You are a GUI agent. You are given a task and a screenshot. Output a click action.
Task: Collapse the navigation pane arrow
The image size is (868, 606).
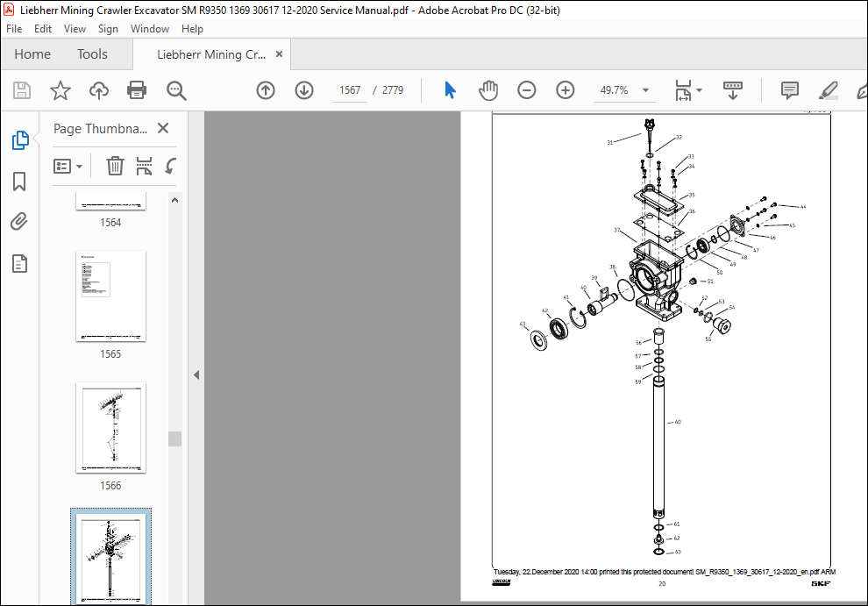[x=196, y=375]
